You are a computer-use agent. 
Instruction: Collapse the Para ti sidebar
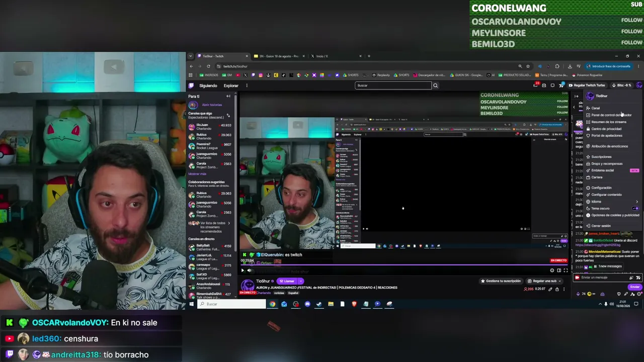coord(228,96)
